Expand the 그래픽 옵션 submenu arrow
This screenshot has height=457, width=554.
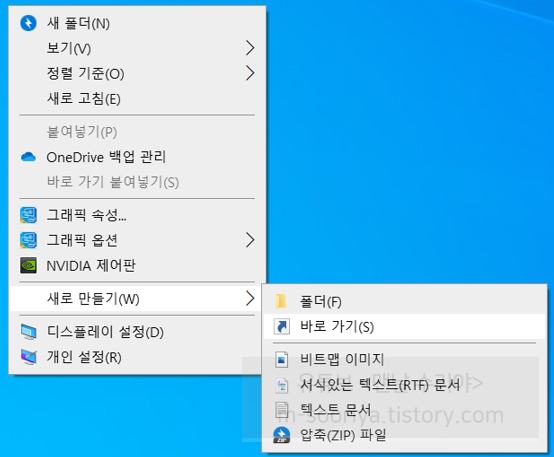click(x=250, y=240)
